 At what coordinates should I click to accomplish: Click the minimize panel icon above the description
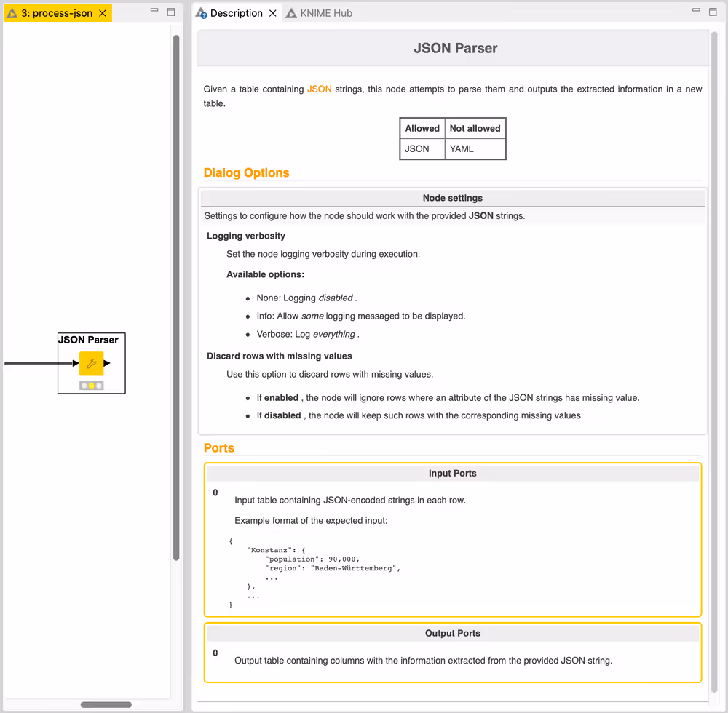pyautogui.click(x=696, y=9)
